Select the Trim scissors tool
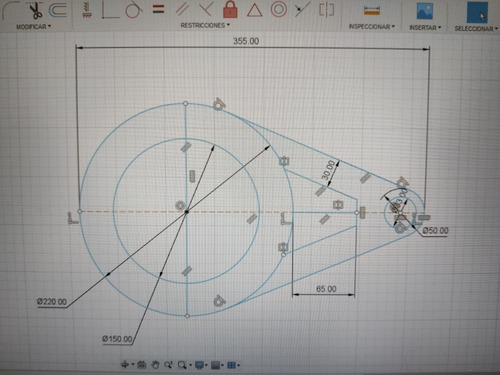 point(36,11)
